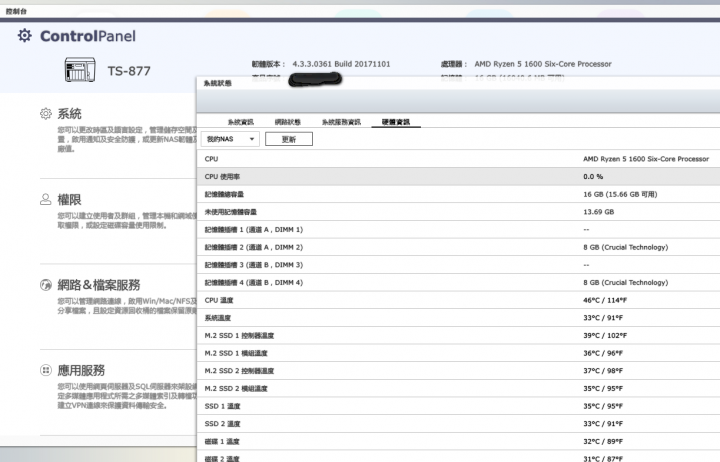Click the 0.0 % CPU usage value
720x462 pixels.
point(593,176)
